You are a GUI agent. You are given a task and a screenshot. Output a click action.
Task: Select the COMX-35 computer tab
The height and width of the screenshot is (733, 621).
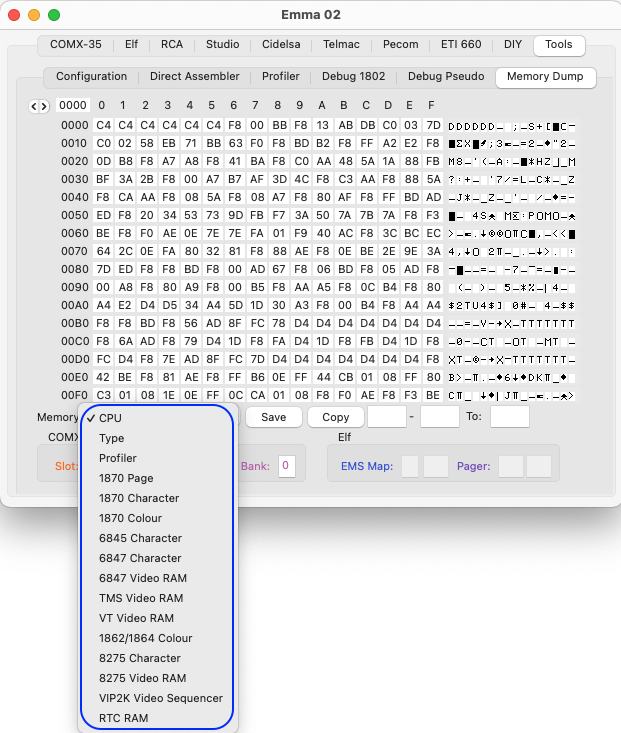75,45
